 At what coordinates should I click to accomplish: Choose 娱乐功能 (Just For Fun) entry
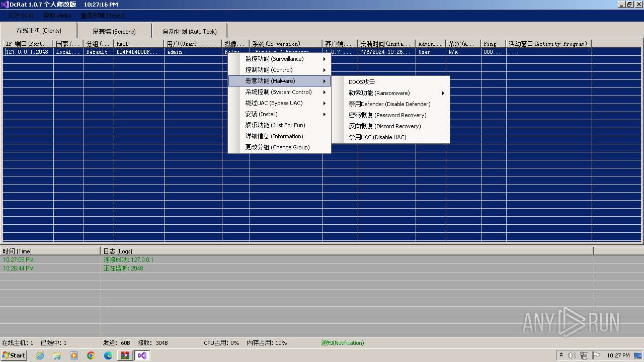pos(280,125)
